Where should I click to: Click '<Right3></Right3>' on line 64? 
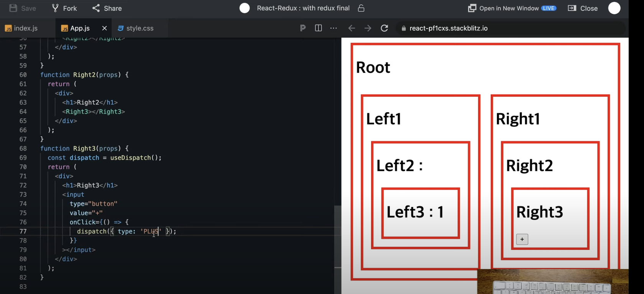tap(94, 112)
